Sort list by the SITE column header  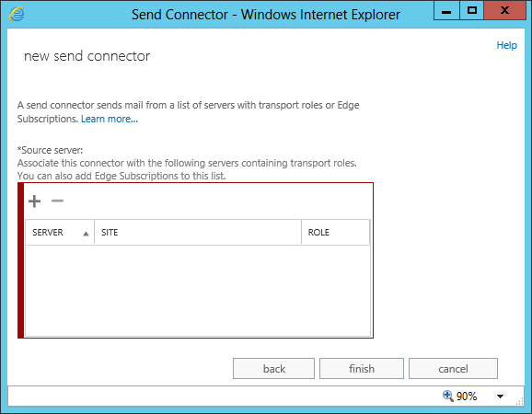(x=198, y=232)
